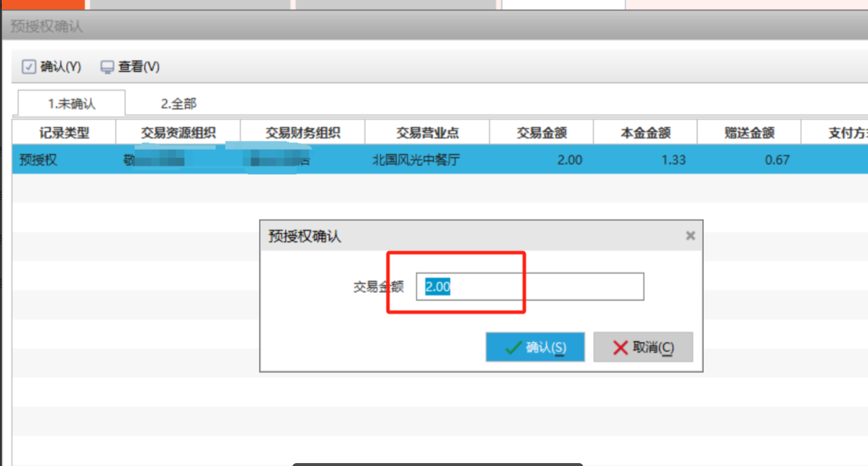Image resolution: width=868 pixels, height=466 pixels.
Task: Click the 查看(V) monitor toolbar icon
Action: (x=107, y=67)
